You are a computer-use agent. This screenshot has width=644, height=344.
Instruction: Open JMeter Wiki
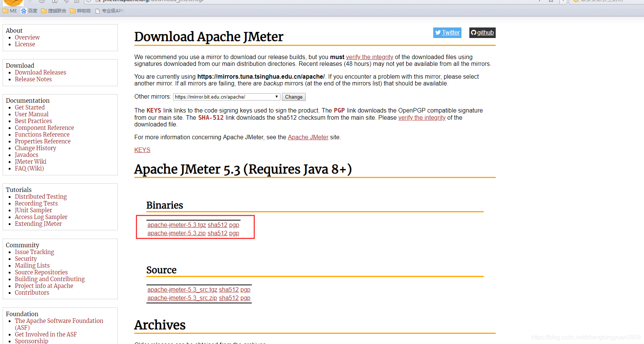click(x=30, y=162)
